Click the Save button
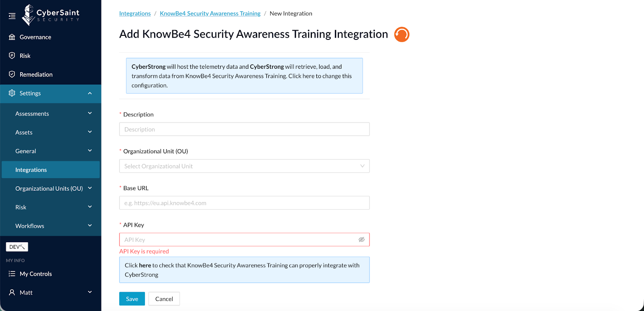644x311 pixels. pos(132,299)
